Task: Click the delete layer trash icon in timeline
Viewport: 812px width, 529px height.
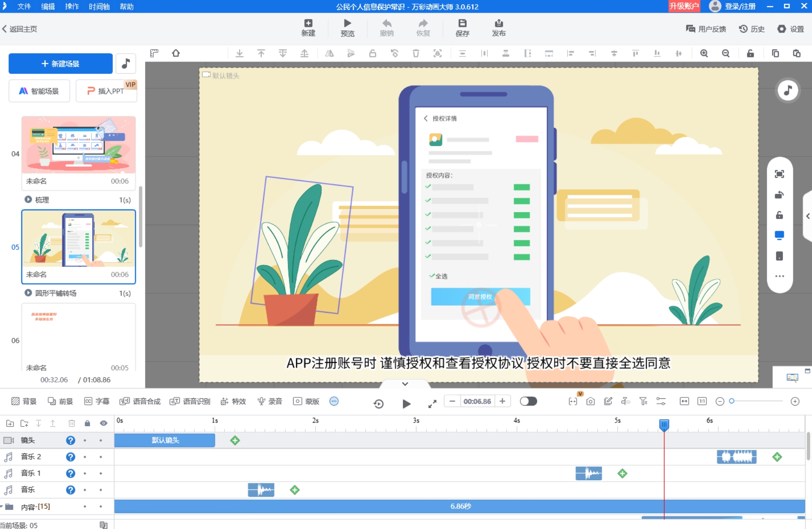Action: (71, 423)
